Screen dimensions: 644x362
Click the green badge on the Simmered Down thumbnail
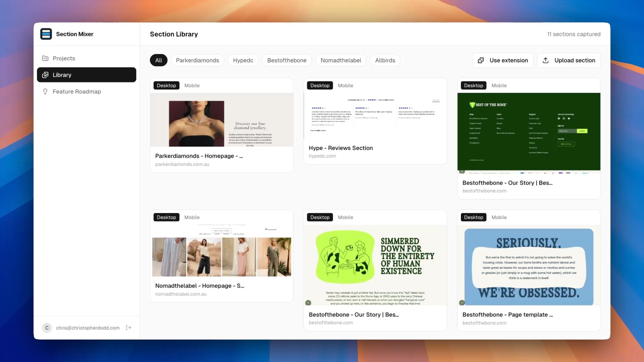(x=308, y=303)
